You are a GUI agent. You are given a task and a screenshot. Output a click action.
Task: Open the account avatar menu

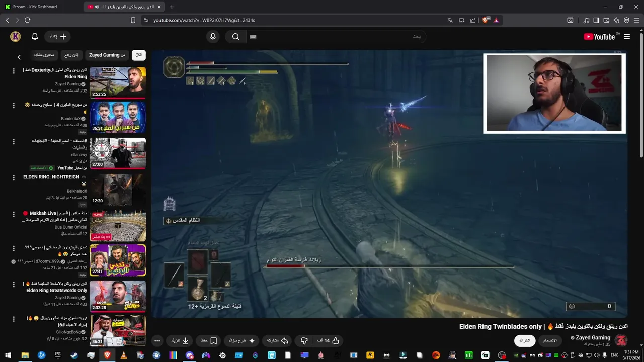tap(15, 36)
